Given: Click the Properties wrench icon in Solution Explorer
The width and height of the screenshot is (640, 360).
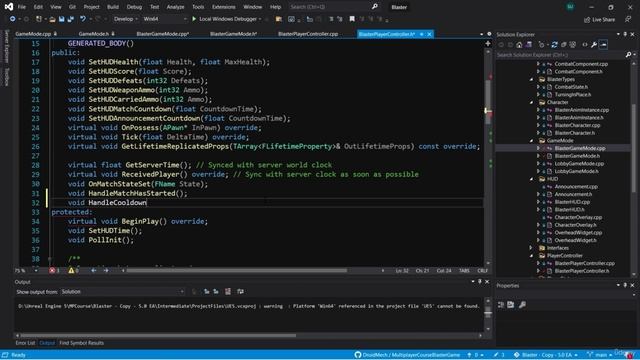Looking at the screenshot, I should (x=594, y=44).
